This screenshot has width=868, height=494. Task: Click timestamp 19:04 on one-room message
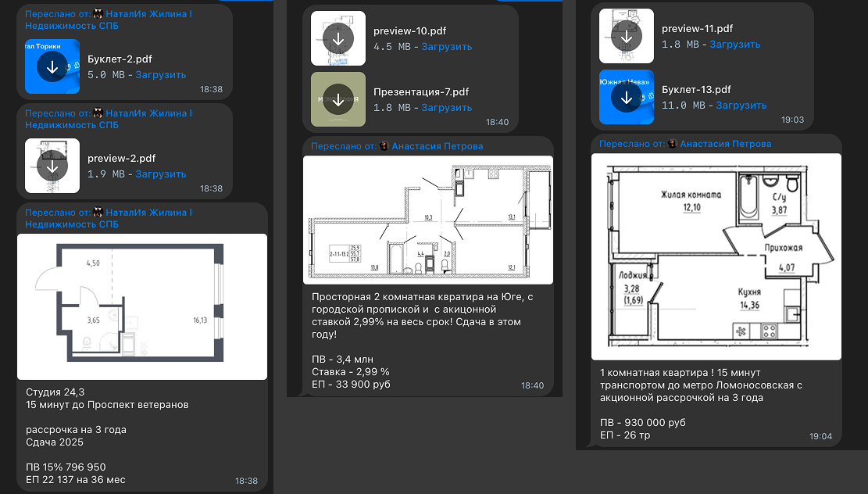click(820, 436)
